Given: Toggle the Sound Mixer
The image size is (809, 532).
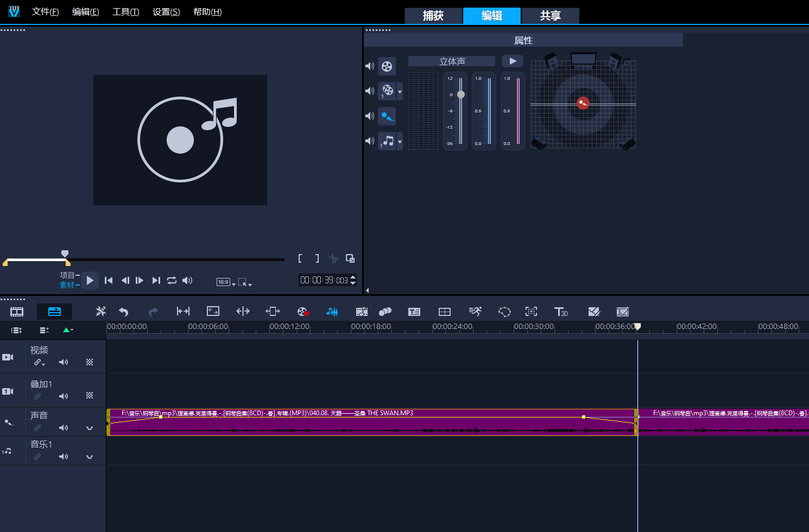Looking at the screenshot, I should (x=332, y=312).
